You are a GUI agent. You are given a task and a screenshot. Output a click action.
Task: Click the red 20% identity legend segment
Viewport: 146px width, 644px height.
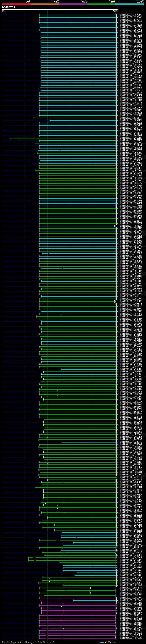[16, 4]
